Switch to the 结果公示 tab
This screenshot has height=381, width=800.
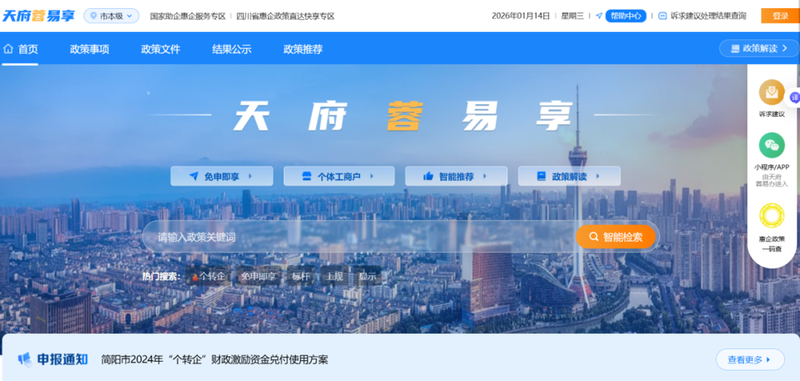click(x=232, y=49)
